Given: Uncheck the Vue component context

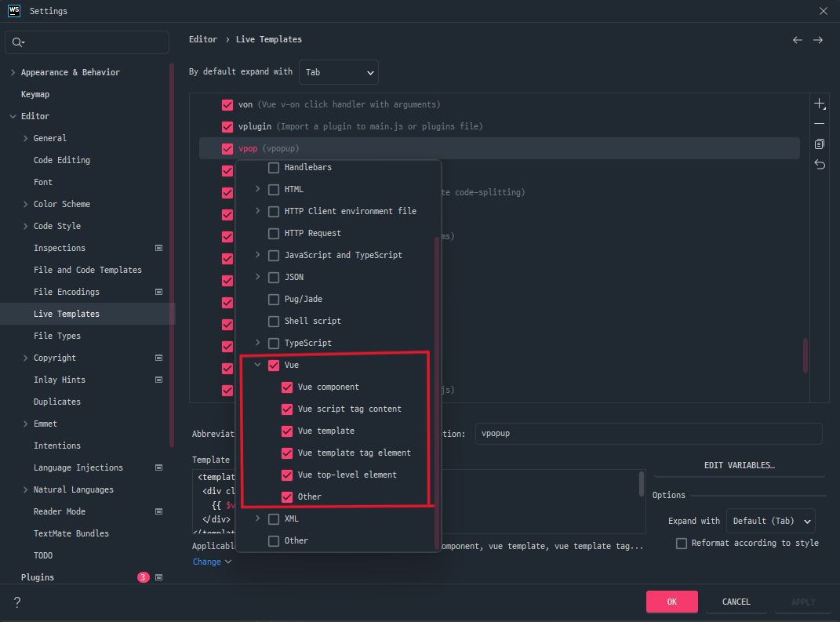Looking at the screenshot, I should pyautogui.click(x=287, y=387).
